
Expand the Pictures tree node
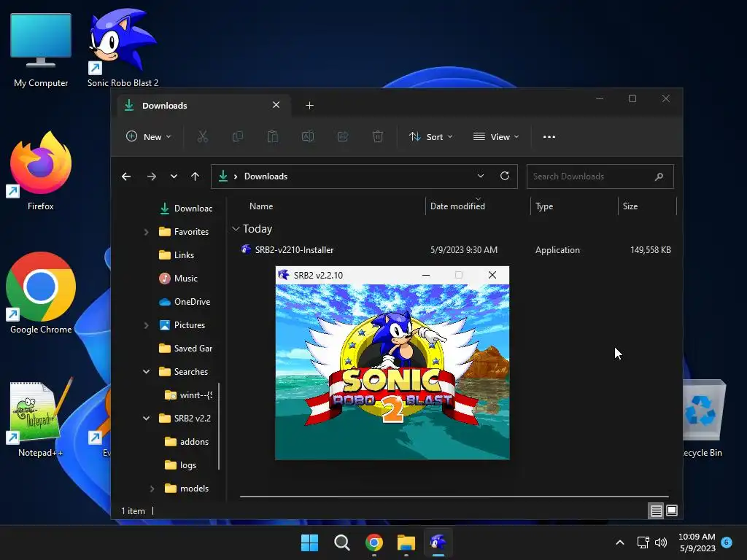click(x=146, y=325)
